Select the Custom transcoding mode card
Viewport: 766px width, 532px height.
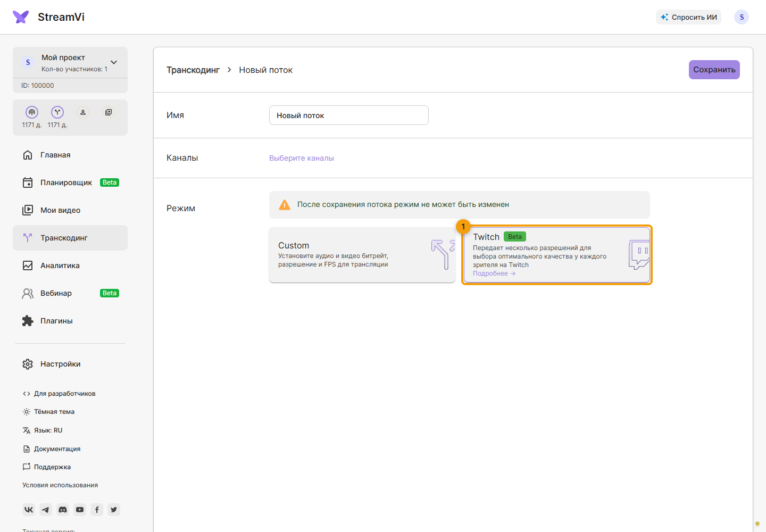(x=362, y=255)
